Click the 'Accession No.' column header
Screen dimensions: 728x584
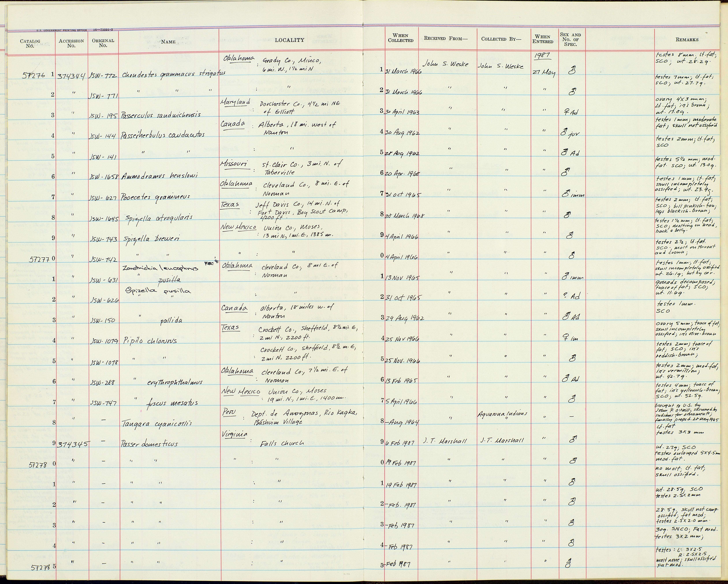(71, 43)
